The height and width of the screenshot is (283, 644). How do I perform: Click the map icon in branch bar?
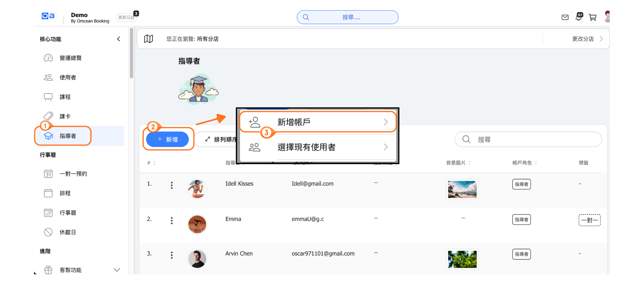(x=148, y=39)
